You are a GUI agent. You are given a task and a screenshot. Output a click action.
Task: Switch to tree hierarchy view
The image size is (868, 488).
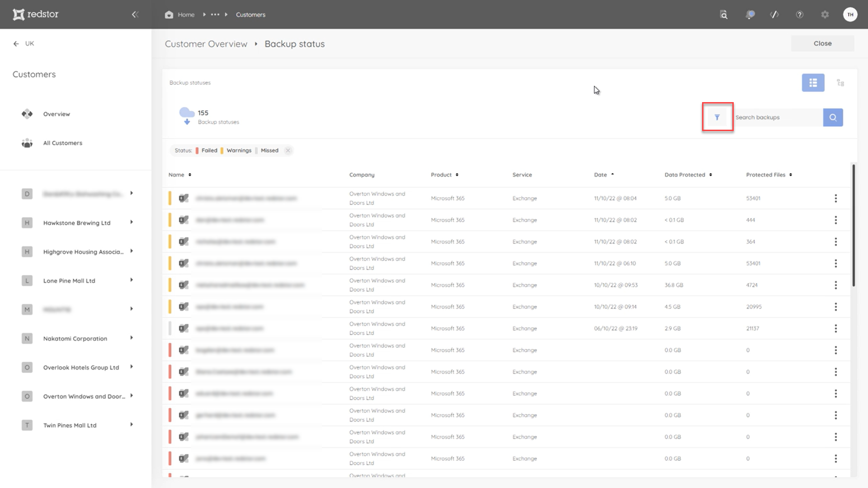click(840, 83)
